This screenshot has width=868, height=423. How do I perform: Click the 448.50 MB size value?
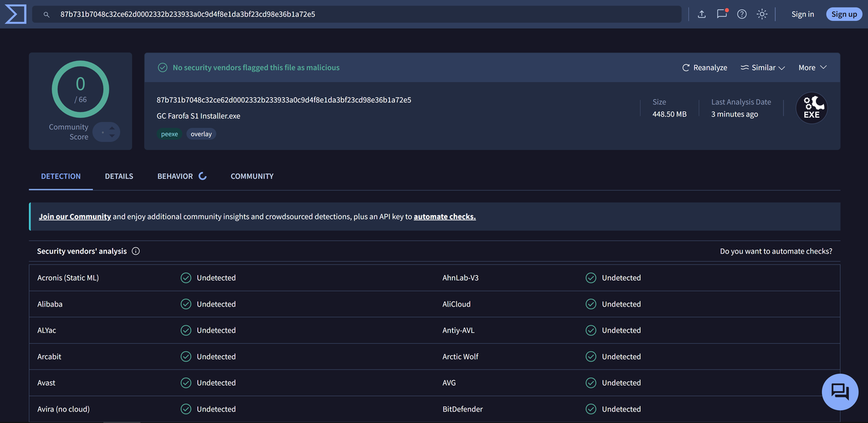(669, 115)
